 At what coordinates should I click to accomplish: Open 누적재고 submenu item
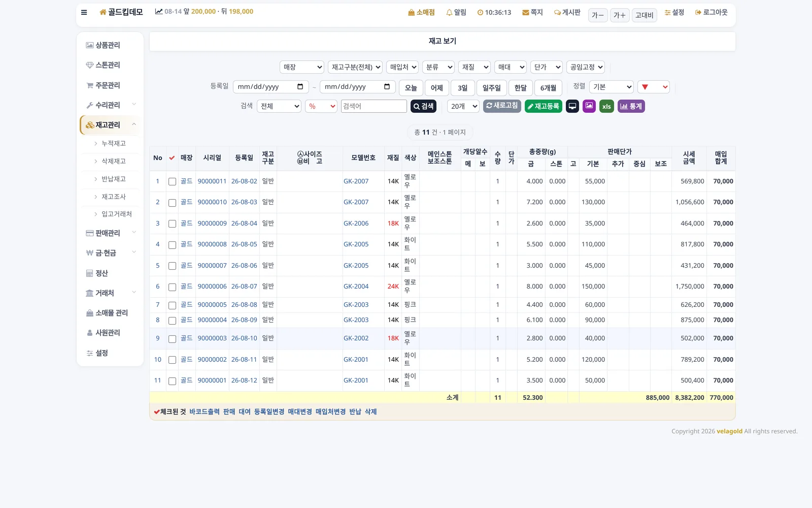click(114, 144)
